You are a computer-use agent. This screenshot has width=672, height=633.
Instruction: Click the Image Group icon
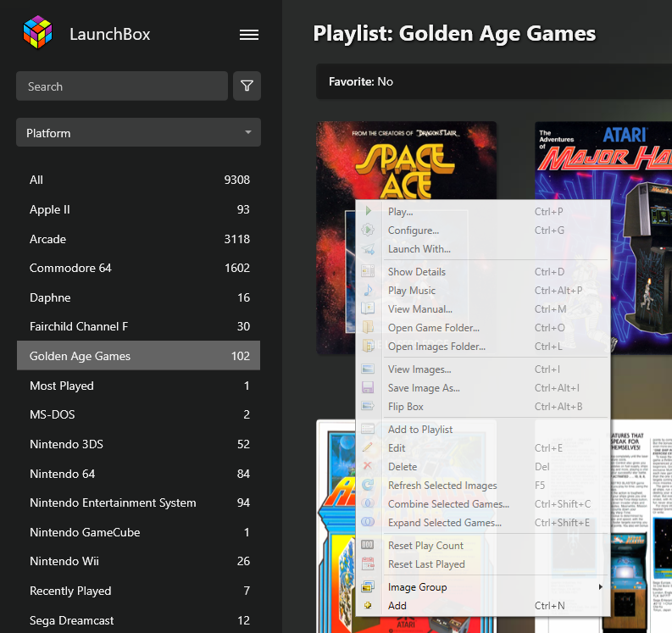(368, 586)
